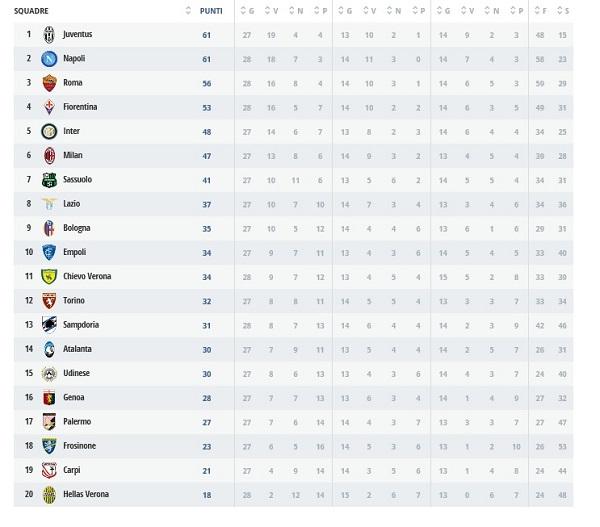Screen dimensions: 600x527
Task: Click the Sassuolo green crest
Action: 49,180
